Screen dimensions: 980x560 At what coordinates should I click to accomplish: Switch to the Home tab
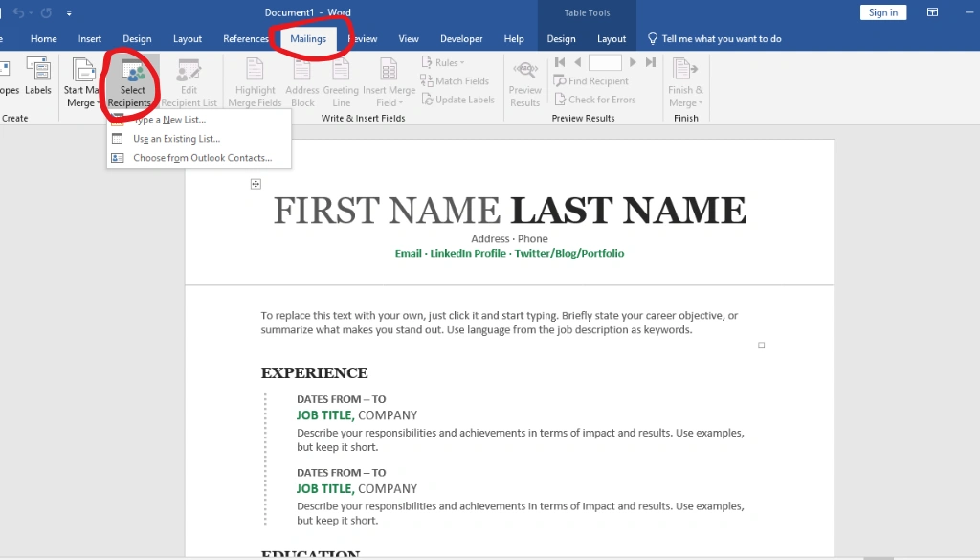[x=44, y=38]
